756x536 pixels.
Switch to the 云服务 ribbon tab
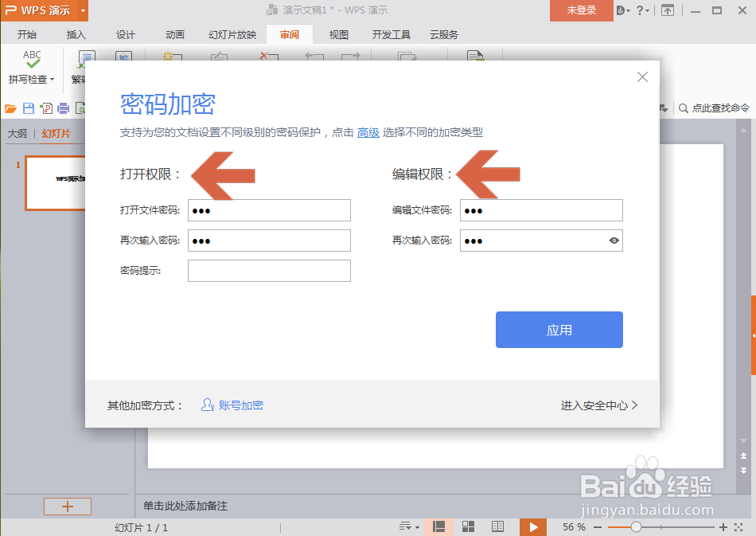click(443, 34)
